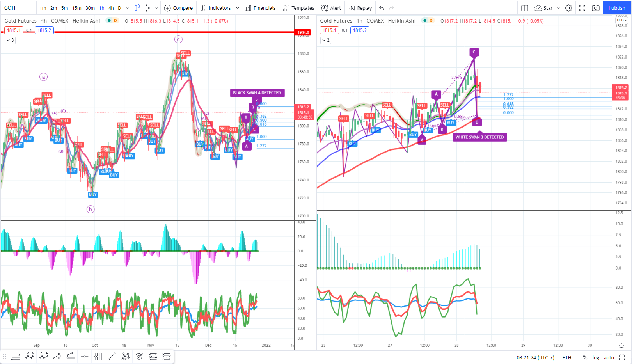
Task: Open right chart price scale settings gear
Action: click(621, 346)
